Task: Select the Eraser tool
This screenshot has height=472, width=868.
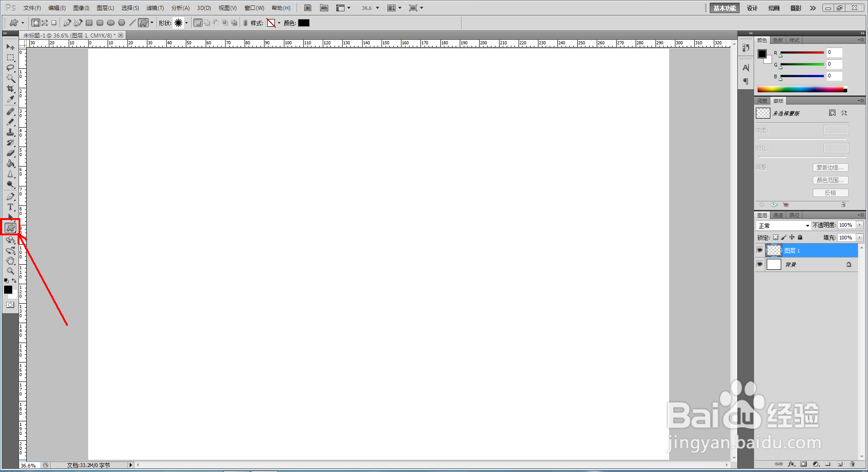Action: tap(10, 153)
